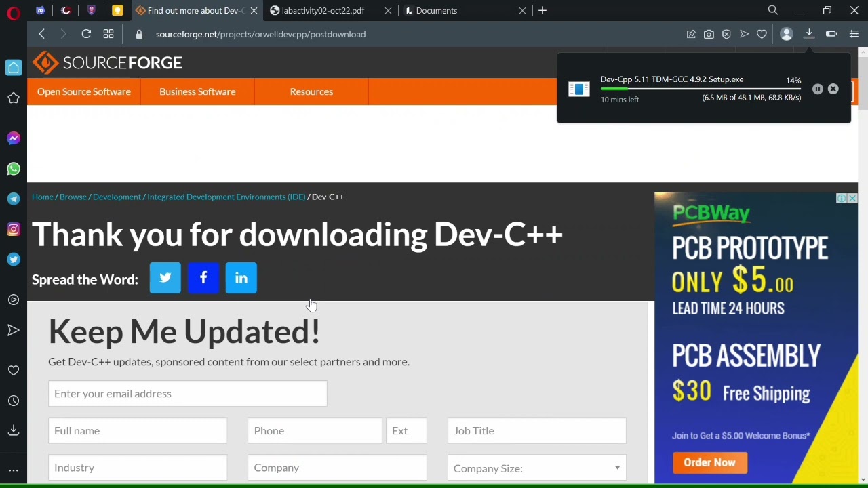Open the Open Source Software menu
Screen dimensions: 868x488
click(84, 91)
